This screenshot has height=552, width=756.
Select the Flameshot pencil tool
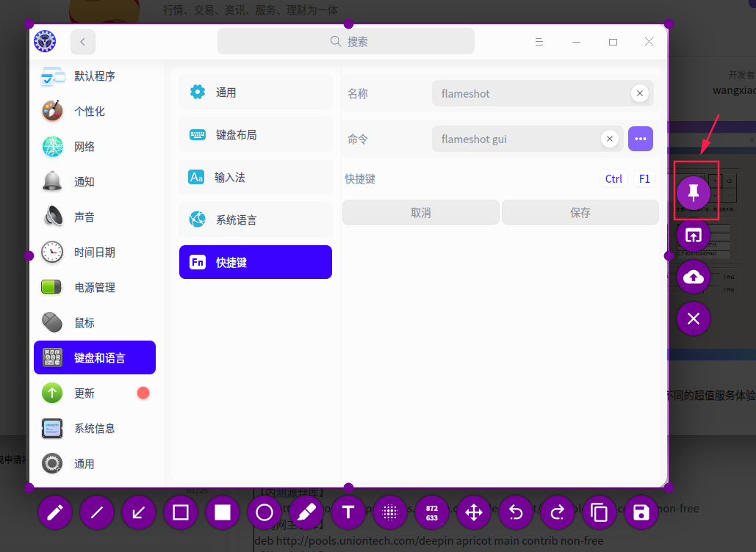(55, 512)
